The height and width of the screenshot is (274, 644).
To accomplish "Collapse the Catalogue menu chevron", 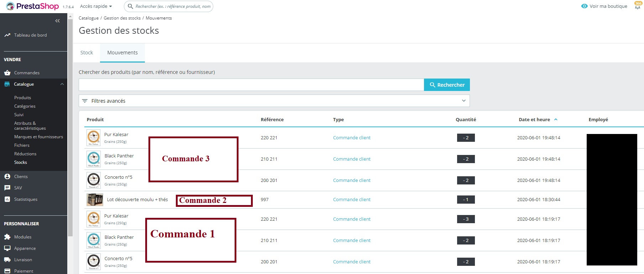I will click(x=62, y=84).
